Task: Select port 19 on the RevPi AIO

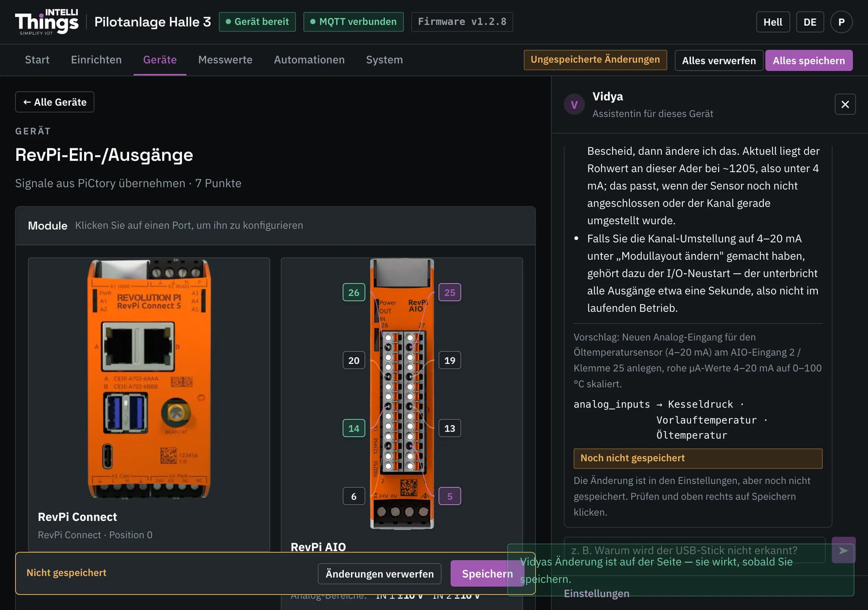Action: coord(449,360)
